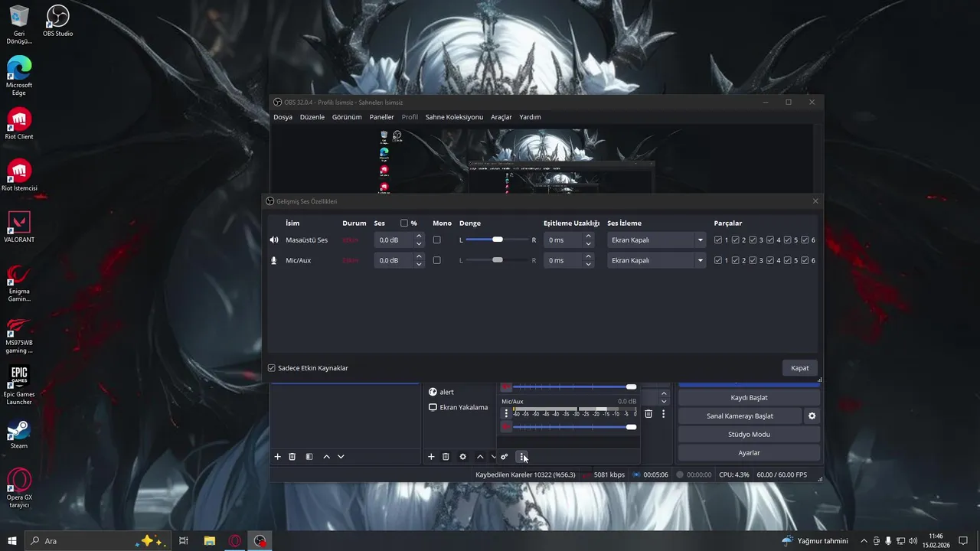Uncheck track 5 for Mic/Aux
980x551 pixels.
click(x=787, y=260)
